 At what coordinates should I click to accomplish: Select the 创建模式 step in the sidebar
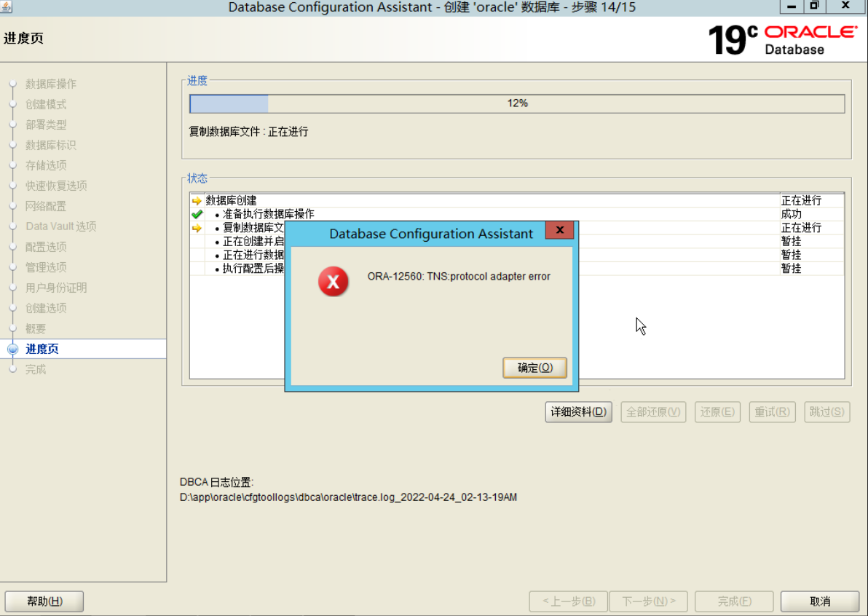[x=45, y=105]
